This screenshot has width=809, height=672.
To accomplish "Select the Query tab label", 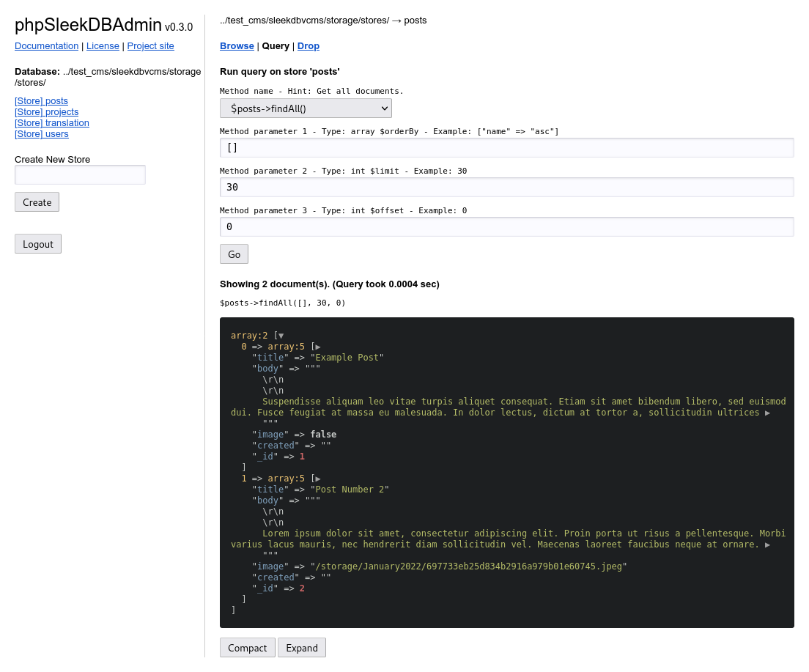I will (x=276, y=46).
